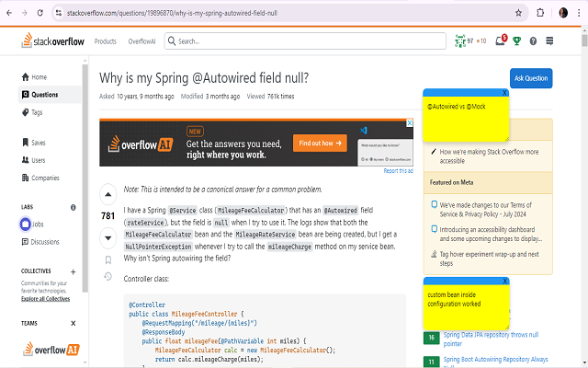Select Questions in the left sidebar
The width and height of the screenshot is (588, 368).
(x=50, y=95)
